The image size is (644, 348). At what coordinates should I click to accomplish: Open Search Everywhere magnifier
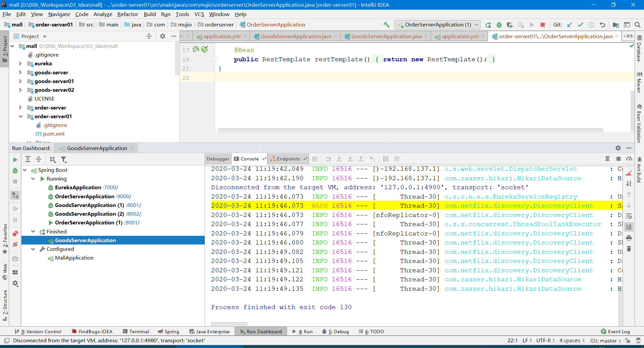coord(638,25)
